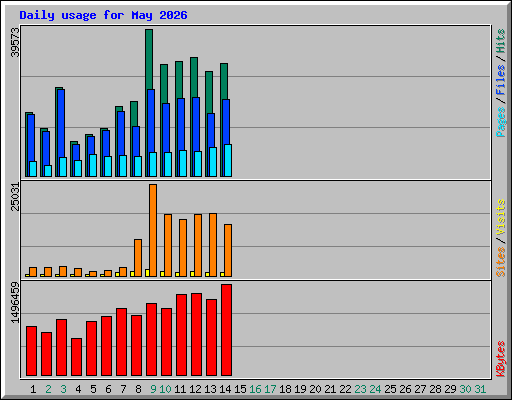Select the shortest red KBytes bar for day 4
Viewport: 512px width, 400px height.
(76, 357)
